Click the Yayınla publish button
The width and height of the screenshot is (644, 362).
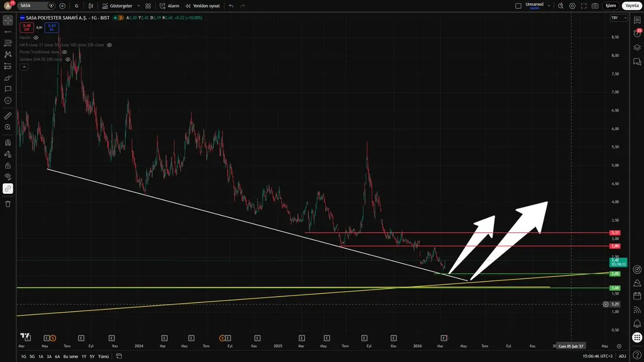(632, 5)
